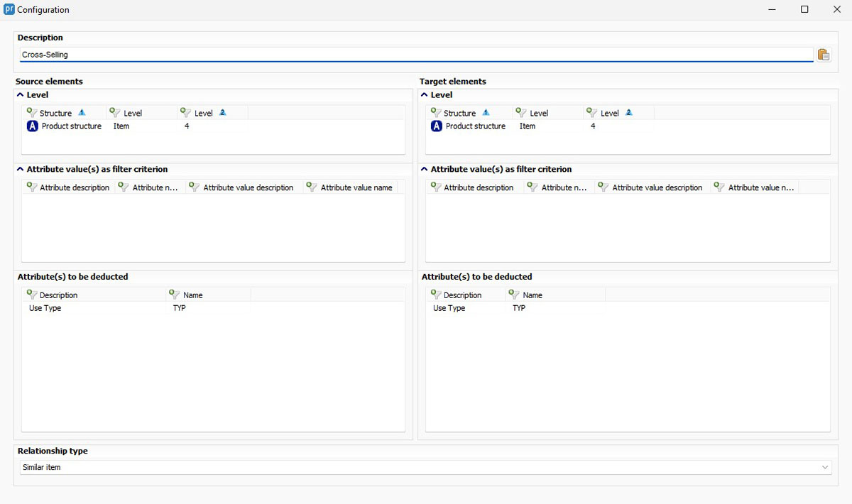852x504 pixels.
Task: Click filter icon on Source Structure column
Action: 31,113
